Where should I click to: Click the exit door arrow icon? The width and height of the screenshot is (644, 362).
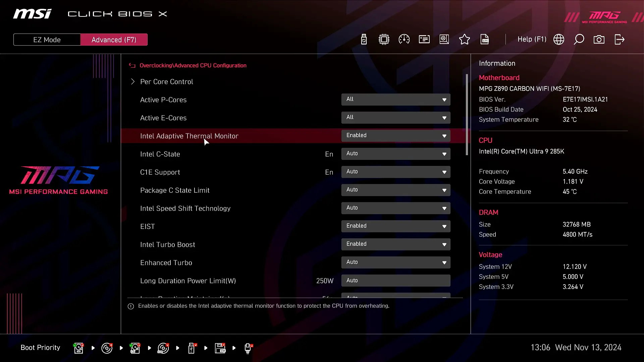click(x=619, y=40)
